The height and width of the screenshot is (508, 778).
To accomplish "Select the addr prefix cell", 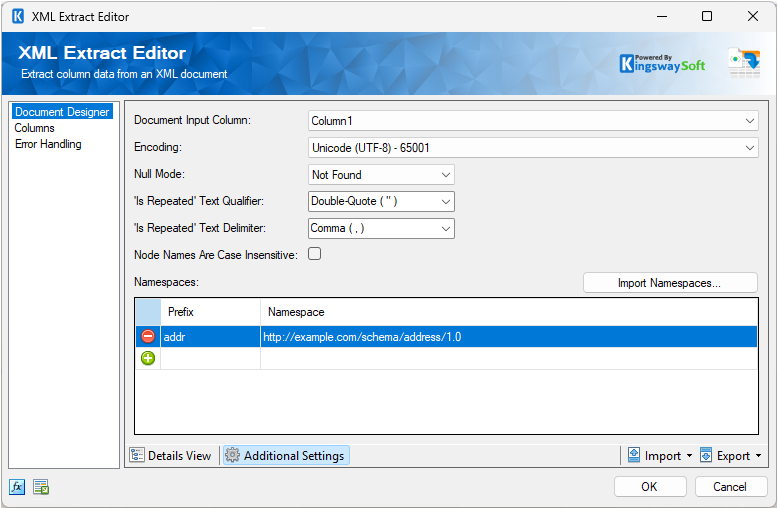I will click(210, 336).
